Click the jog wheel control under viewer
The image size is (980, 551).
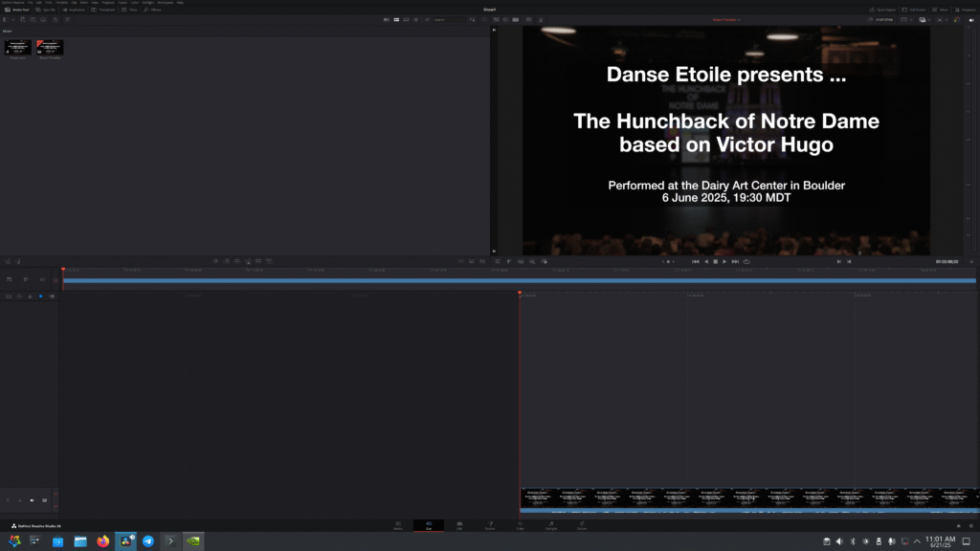click(x=668, y=262)
